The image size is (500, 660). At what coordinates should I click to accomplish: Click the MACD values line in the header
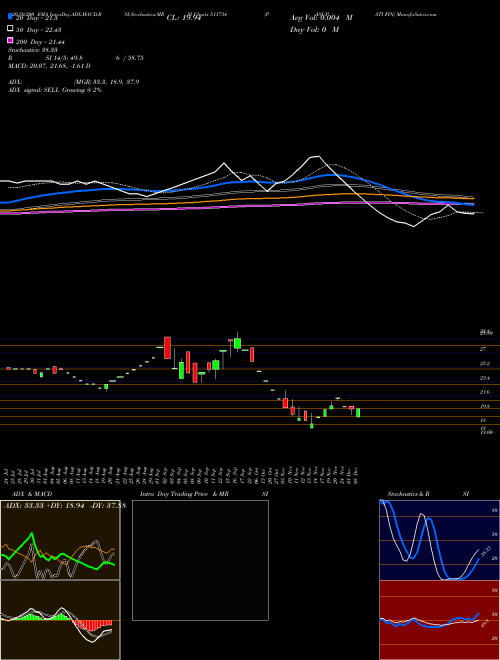(x=49, y=66)
